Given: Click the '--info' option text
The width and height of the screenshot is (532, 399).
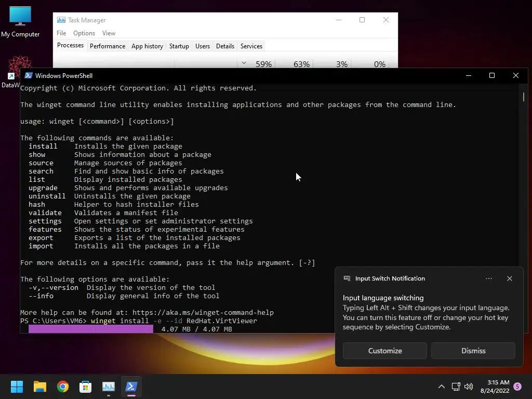Looking at the screenshot, I should pos(41,296).
